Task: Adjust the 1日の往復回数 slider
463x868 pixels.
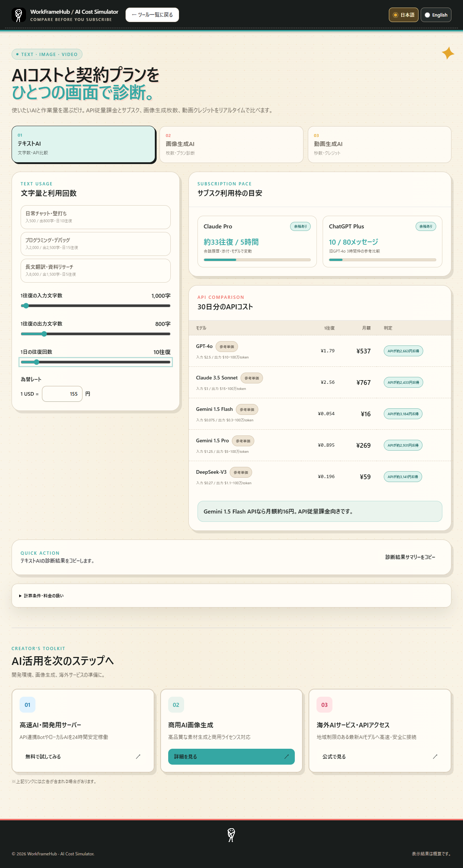Action: tap(95, 362)
